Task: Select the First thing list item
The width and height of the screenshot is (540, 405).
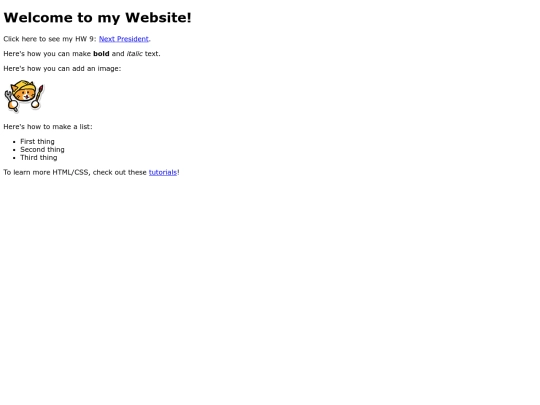Action: (x=37, y=142)
